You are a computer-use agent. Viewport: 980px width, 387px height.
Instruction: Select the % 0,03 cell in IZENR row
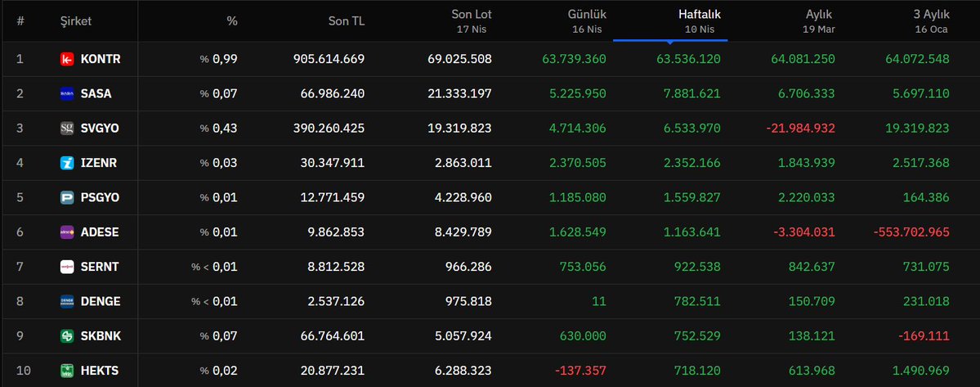point(219,163)
